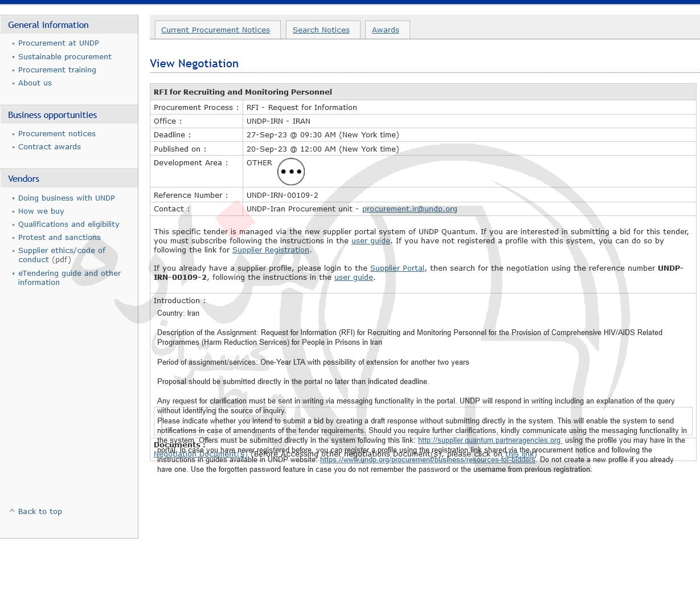Open Procurement at UNDP sidebar link
Image resolution: width=700 pixels, height=616 pixels.
point(59,43)
